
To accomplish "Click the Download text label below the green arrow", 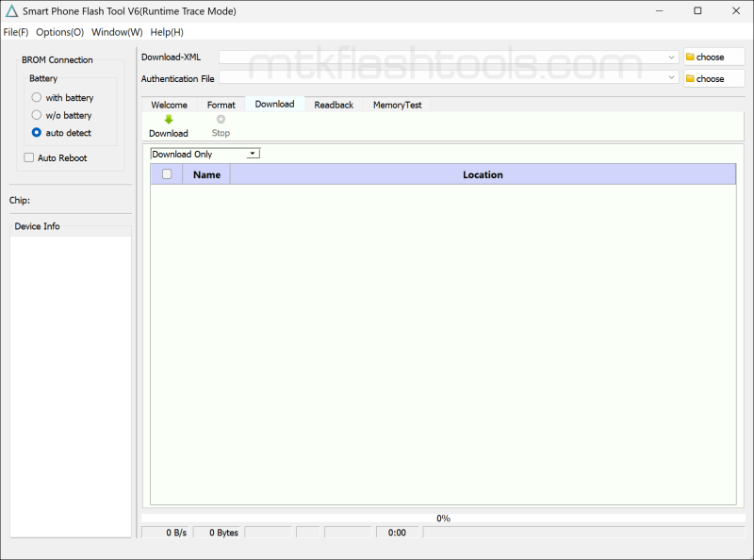I will click(169, 133).
